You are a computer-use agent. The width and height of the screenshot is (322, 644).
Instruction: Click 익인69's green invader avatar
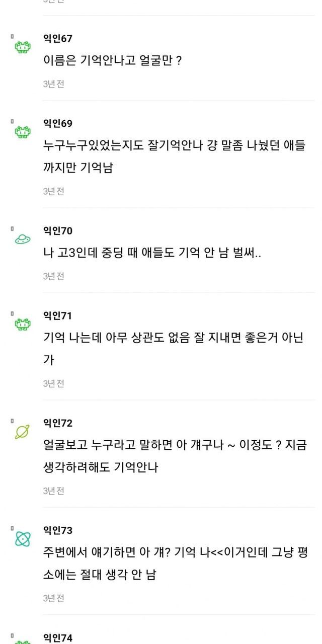(x=22, y=132)
